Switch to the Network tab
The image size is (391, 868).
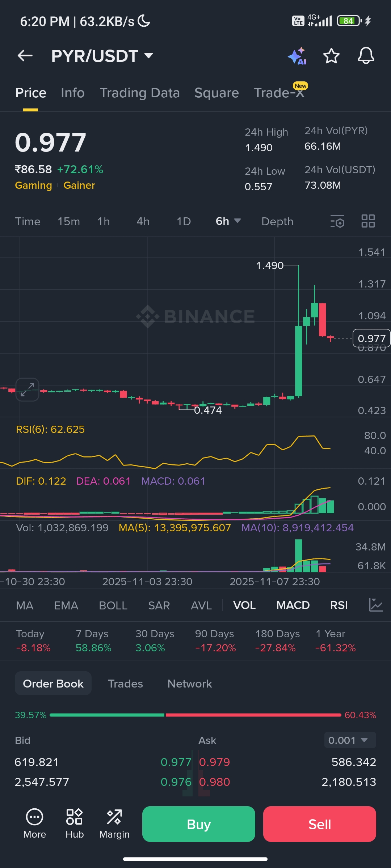coord(190,684)
